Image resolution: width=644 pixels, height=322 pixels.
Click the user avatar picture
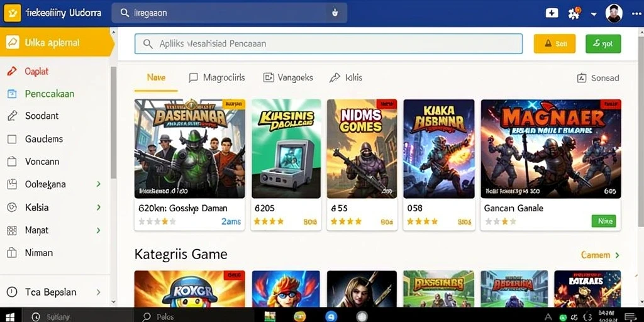tap(614, 13)
